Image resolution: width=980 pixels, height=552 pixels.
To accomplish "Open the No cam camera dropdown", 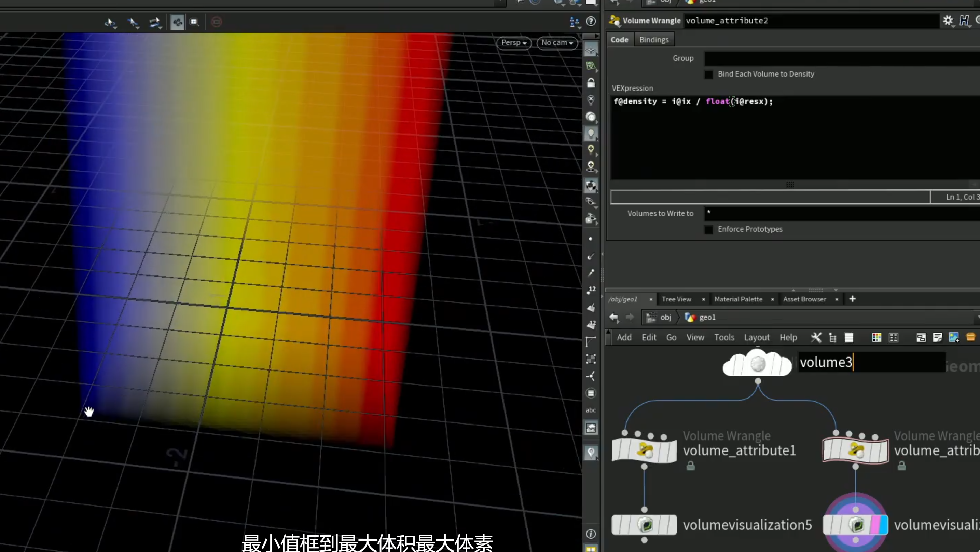I will click(557, 43).
